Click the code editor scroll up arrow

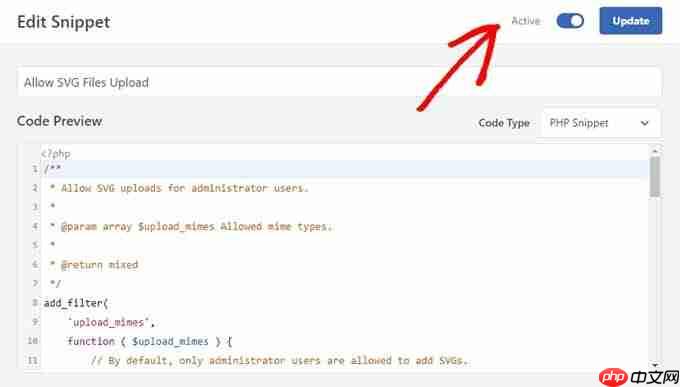(655, 151)
